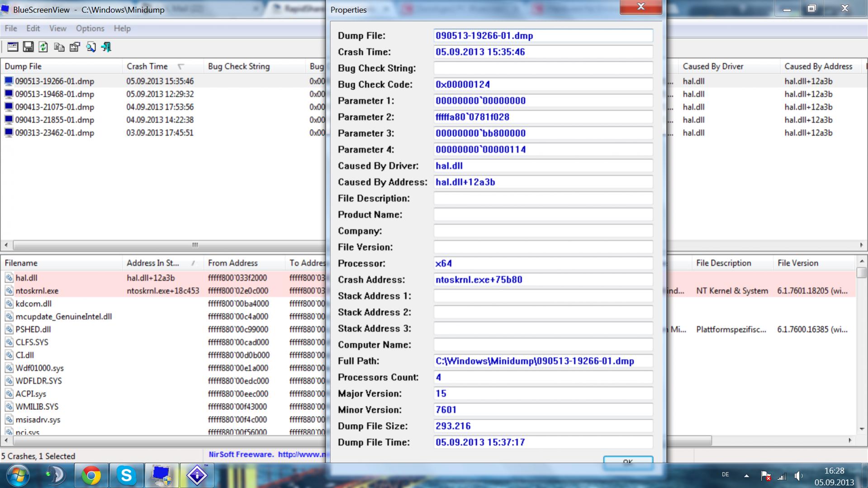Open the Help menu
The height and width of the screenshot is (488, 868).
click(122, 28)
